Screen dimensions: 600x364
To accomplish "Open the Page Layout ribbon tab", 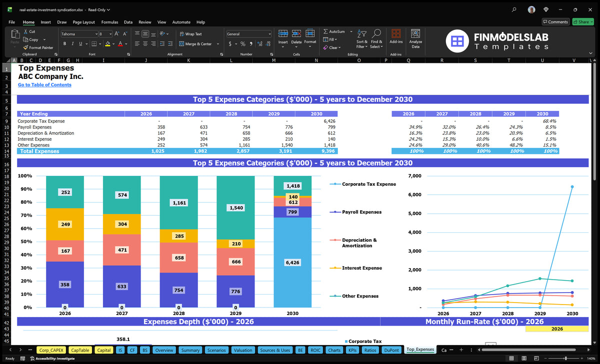I will pyautogui.click(x=83, y=22).
